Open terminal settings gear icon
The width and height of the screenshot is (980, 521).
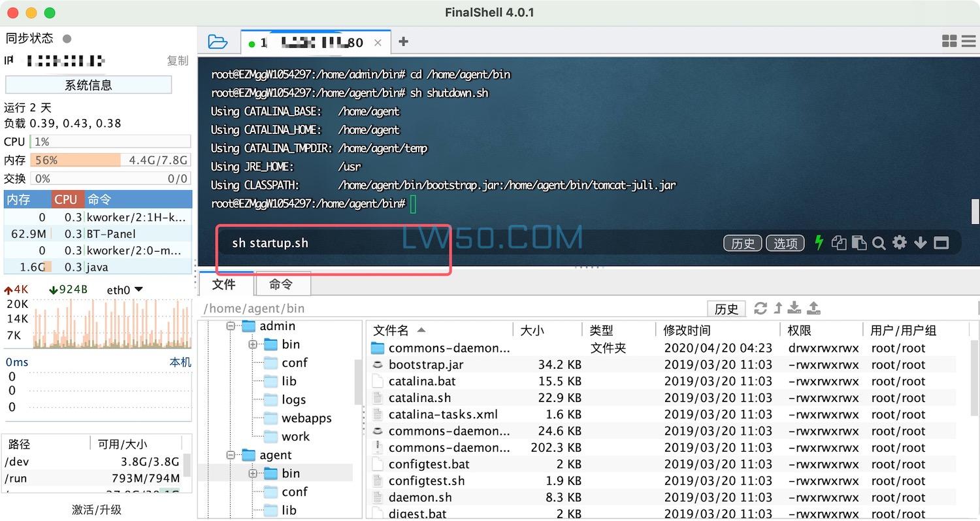point(900,243)
